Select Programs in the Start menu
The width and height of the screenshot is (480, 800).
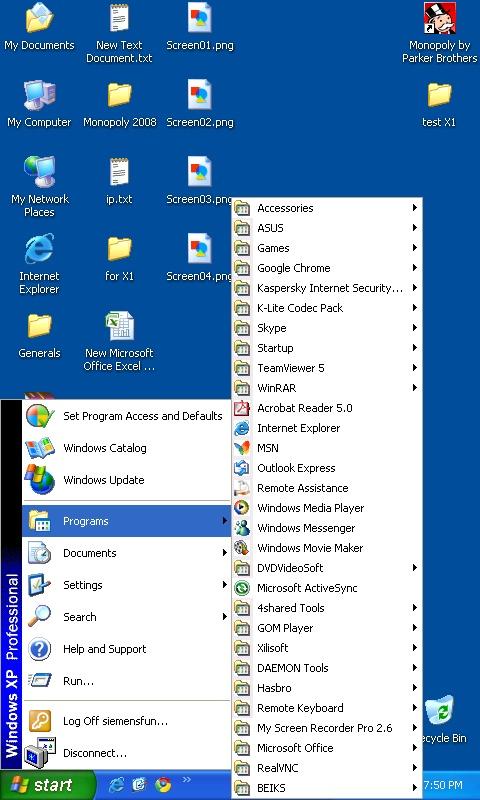[x=127, y=521]
